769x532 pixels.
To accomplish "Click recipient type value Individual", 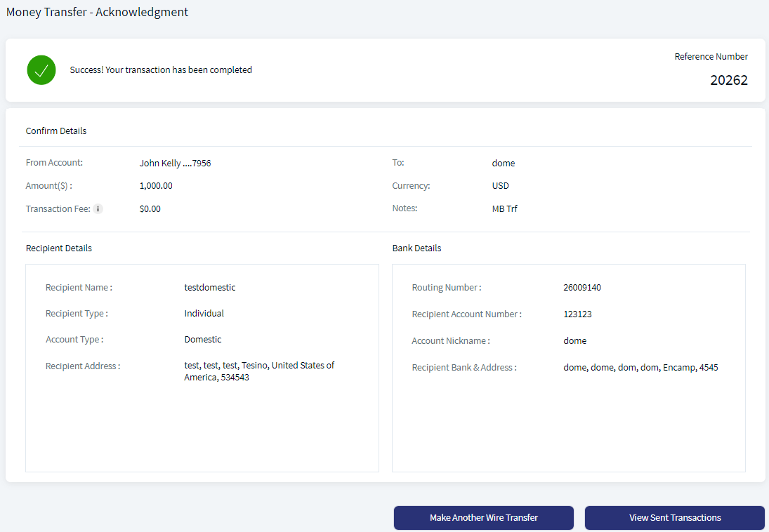I will coord(204,313).
